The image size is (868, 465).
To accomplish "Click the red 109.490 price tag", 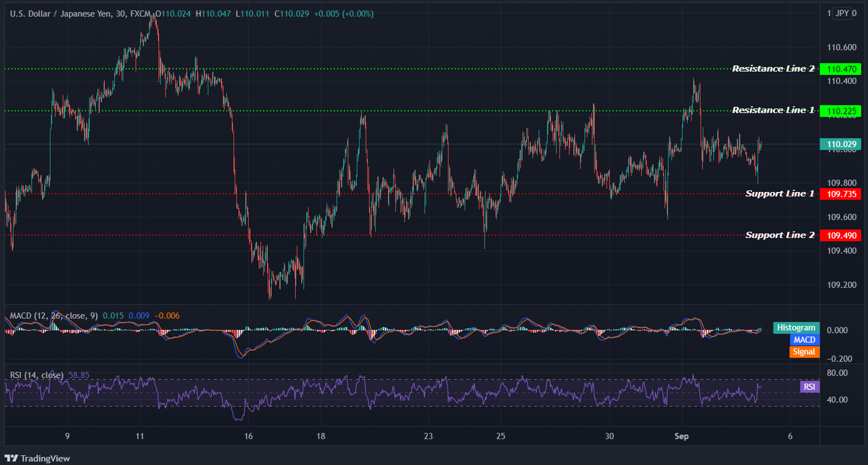I will click(841, 236).
